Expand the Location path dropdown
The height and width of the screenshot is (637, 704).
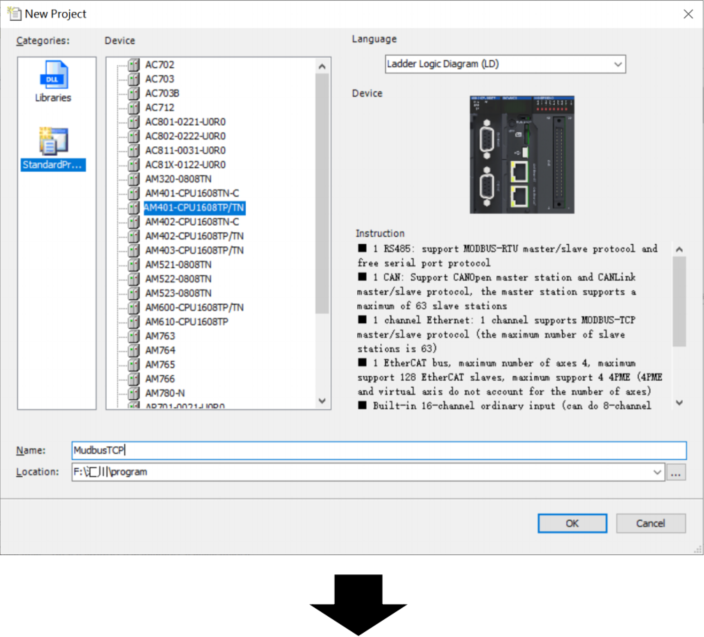pos(657,472)
